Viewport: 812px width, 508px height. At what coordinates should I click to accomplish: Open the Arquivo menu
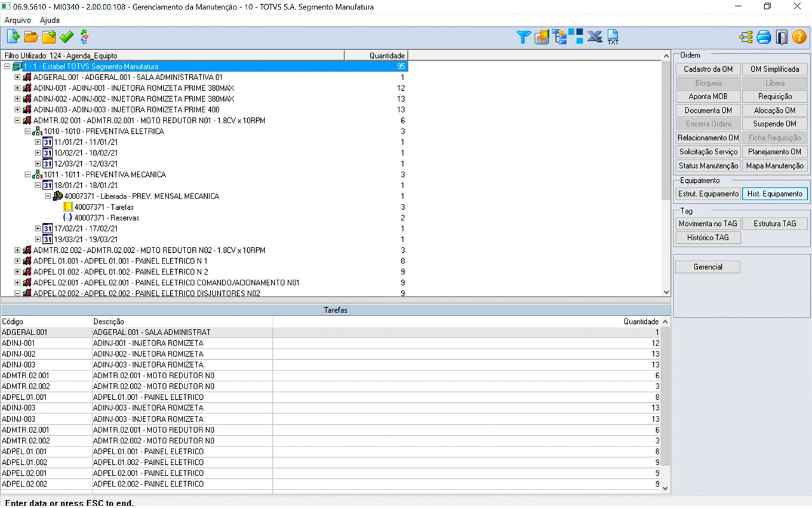(18, 20)
